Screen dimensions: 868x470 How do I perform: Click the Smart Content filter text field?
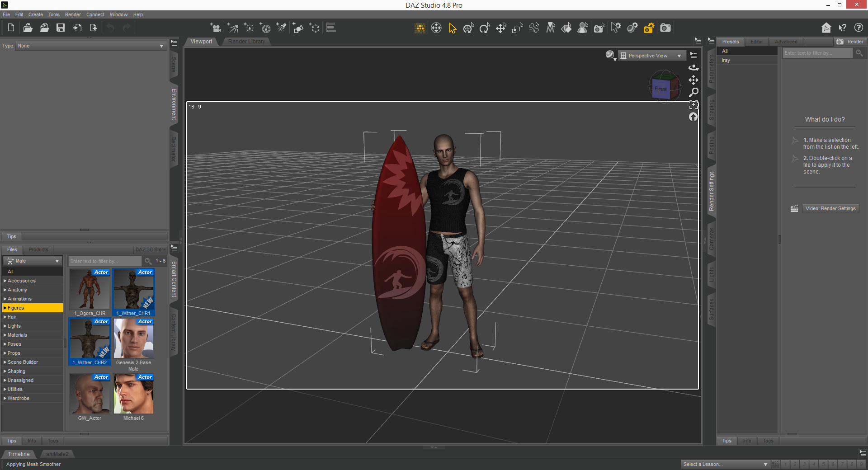[105, 261]
